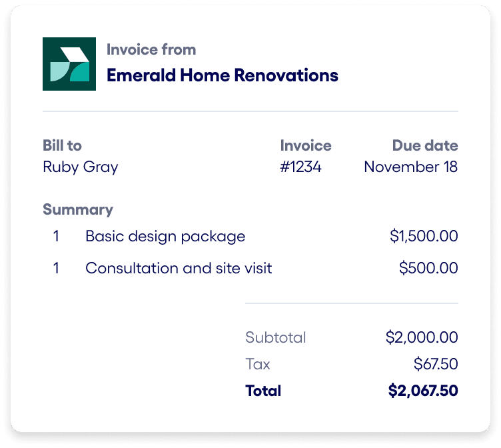The image size is (501, 448).
Task: Click the $2,000.00 subtotal amount
Action: click(422, 337)
